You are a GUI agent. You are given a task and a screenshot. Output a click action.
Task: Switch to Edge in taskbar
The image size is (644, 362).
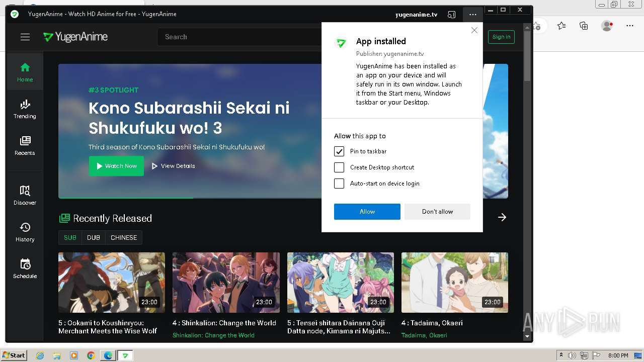click(108, 355)
